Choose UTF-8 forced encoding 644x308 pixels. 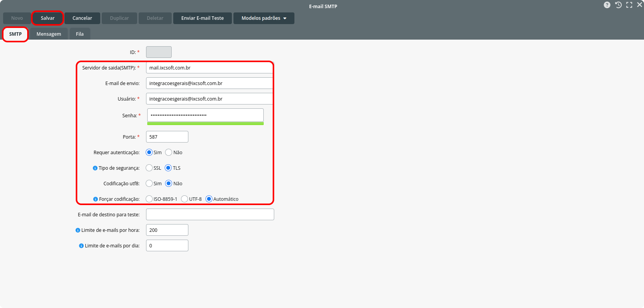click(x=184, y=199)
